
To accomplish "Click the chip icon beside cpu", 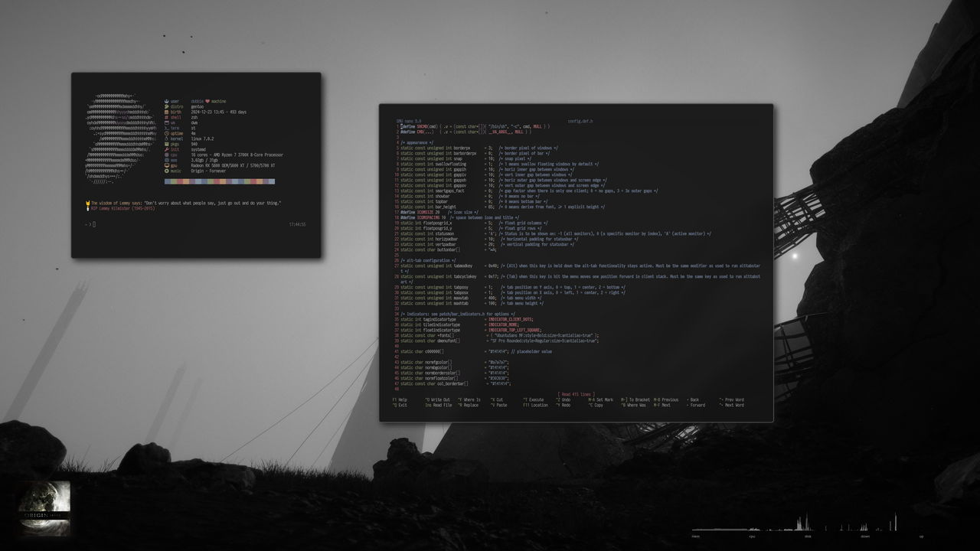I will click(x=166, y=155).
